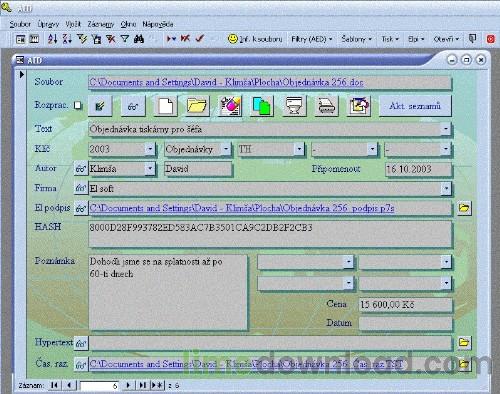Image resolution: width=500 pixels, height=394 pixels.
Task: Click the HASH value field
Action: (270, 234)
